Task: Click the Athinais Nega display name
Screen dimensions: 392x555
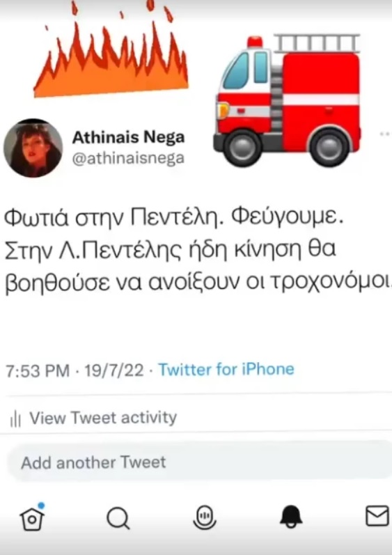Action: coord(128,137)
